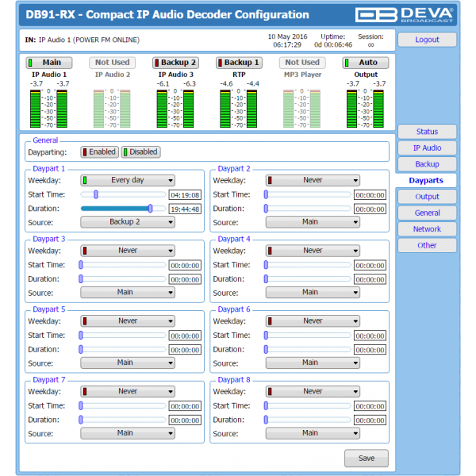
Task: Click the greyed IP Audio 2 meter
Action: point(112,109)
